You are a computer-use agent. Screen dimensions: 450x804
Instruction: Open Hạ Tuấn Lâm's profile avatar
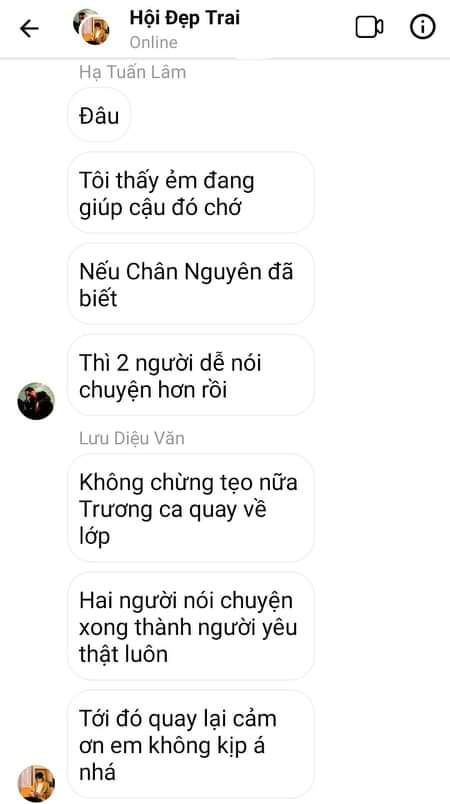tap(36, 401)
